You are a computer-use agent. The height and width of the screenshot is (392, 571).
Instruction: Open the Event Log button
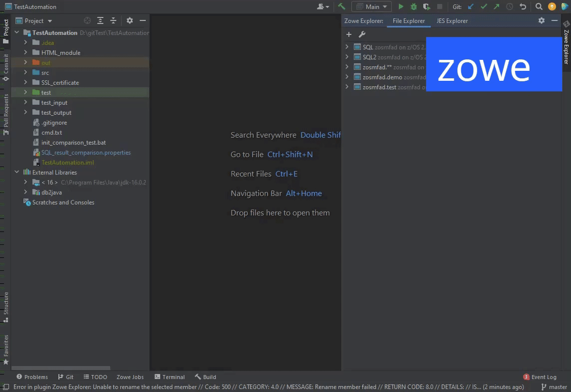[x=540, y=377]
